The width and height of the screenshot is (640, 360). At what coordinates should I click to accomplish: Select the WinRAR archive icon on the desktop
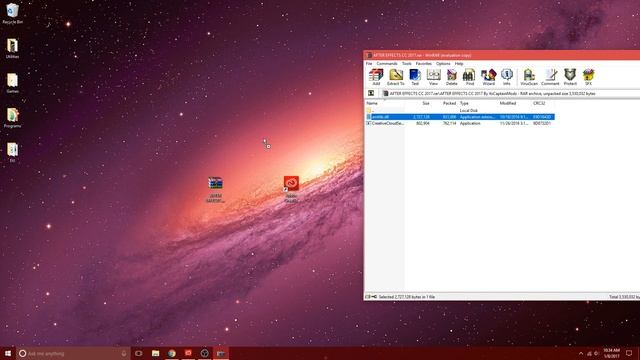215,189
